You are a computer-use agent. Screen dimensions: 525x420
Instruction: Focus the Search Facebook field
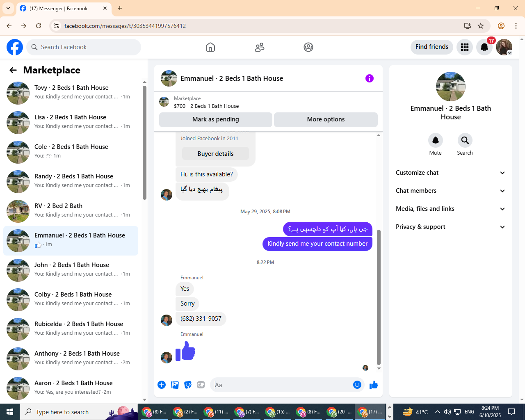click(x=84, y=47)
